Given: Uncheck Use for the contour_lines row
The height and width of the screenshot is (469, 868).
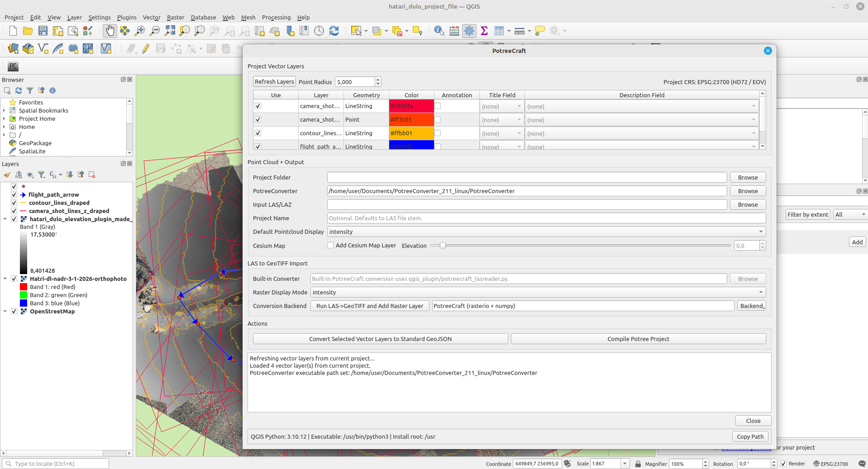Looking at the screenshot, I should click(258, 133).
